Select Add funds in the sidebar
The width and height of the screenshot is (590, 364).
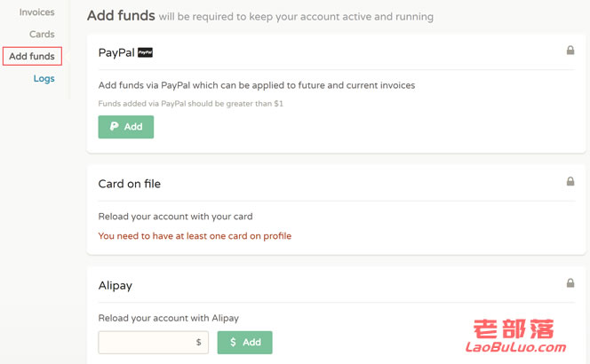(32, 56)
